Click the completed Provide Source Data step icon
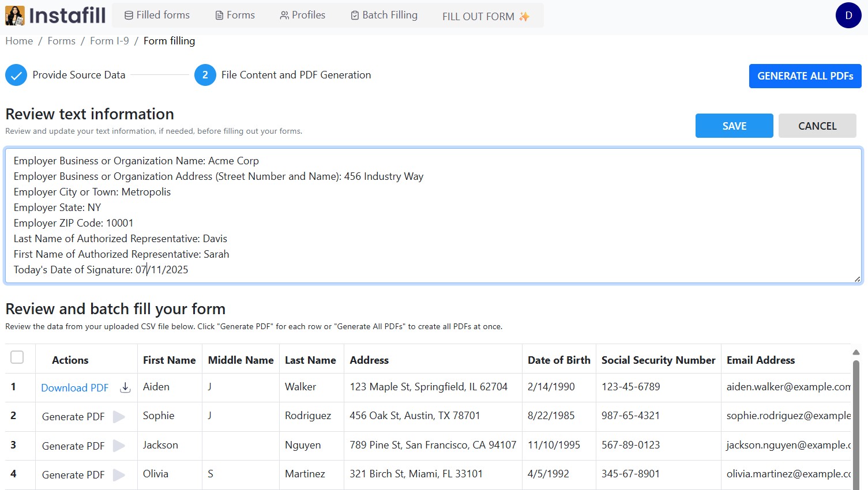868x490 pixels. [x=16, y=75]
